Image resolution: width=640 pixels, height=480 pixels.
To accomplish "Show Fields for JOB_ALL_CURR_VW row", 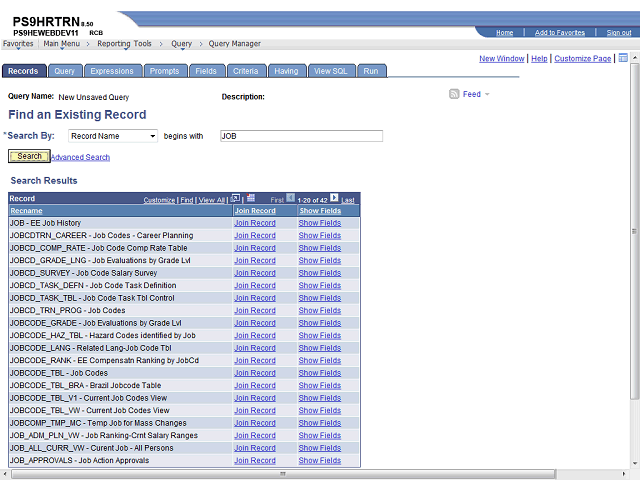I will (x=320, y=448).
